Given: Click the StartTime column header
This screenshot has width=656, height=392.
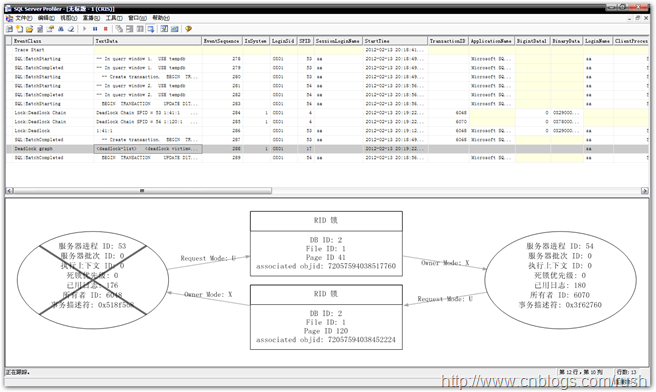Looking at the screenshot, I should pos(395,41).
